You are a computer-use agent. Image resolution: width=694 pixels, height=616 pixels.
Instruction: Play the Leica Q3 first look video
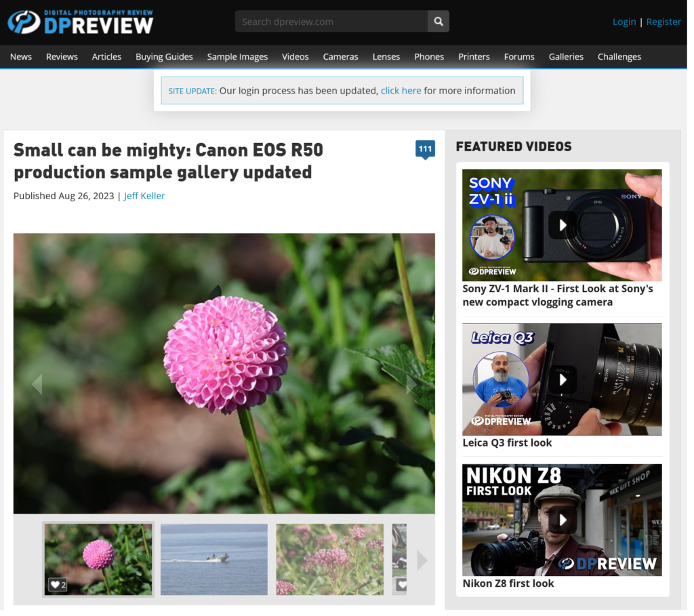click(x=563, y=379)
